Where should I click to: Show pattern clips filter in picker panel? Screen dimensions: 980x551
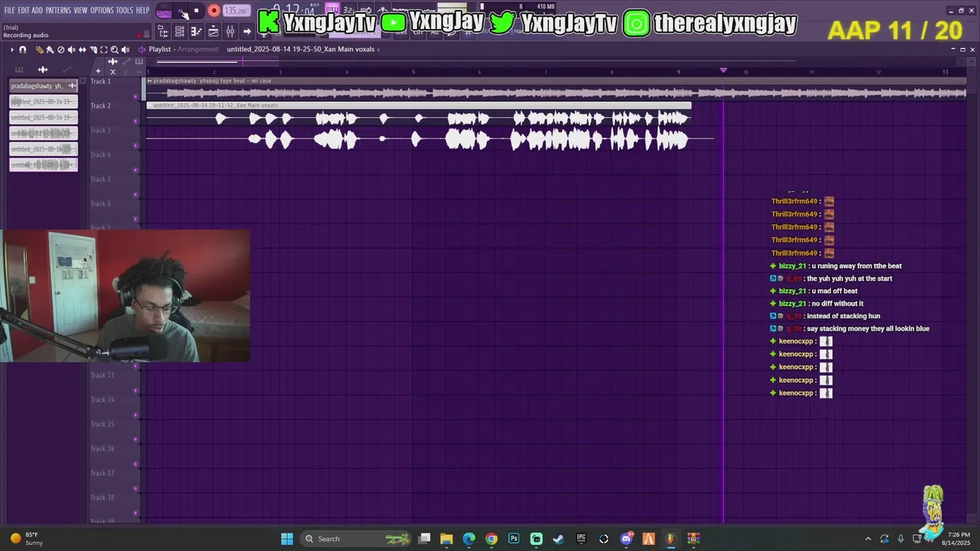pyautogui.click(x=18, y=70)
